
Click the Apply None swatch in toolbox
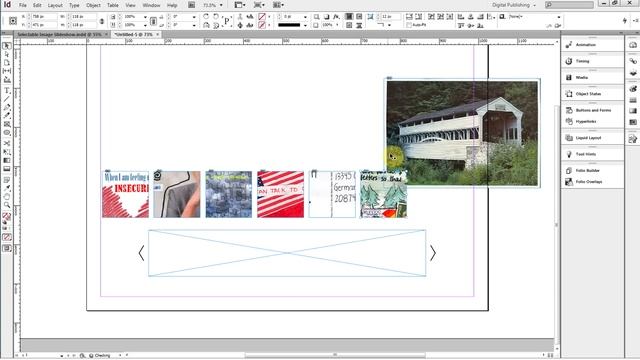coord(7,237)
